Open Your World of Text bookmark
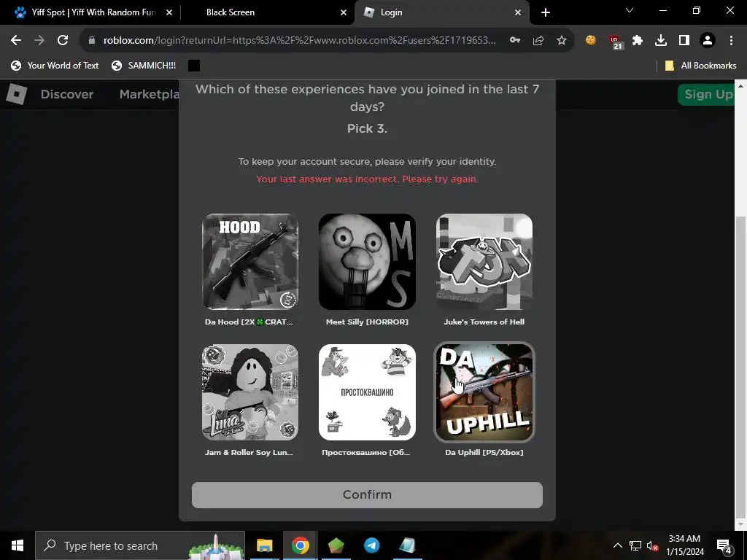This screenshot has height=560, width=747. 55,66
